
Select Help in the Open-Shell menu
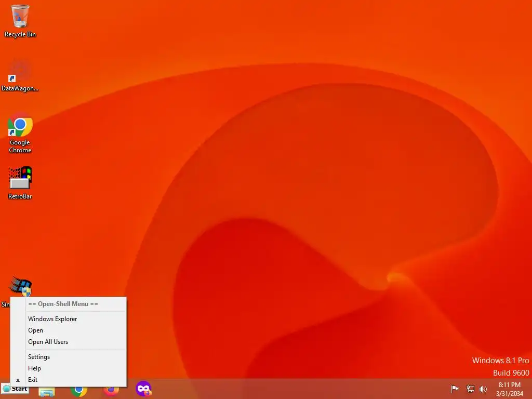point(76,368)
